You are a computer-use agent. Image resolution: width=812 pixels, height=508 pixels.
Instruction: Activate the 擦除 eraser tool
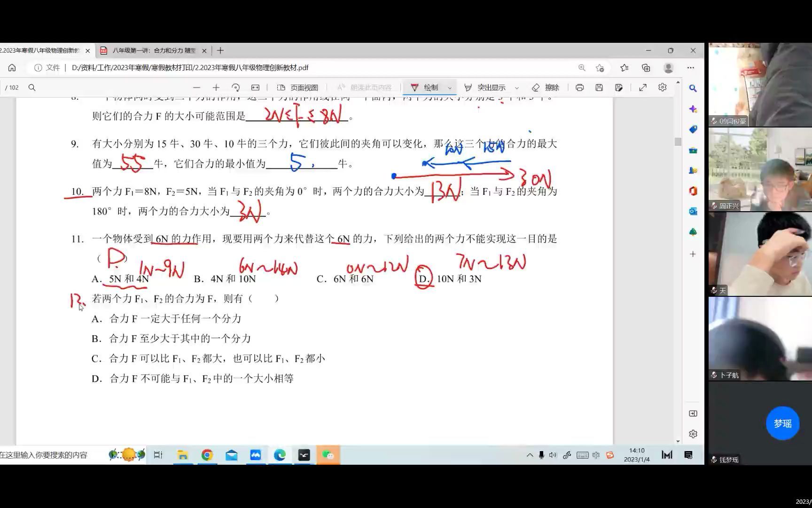pos(546,87)
